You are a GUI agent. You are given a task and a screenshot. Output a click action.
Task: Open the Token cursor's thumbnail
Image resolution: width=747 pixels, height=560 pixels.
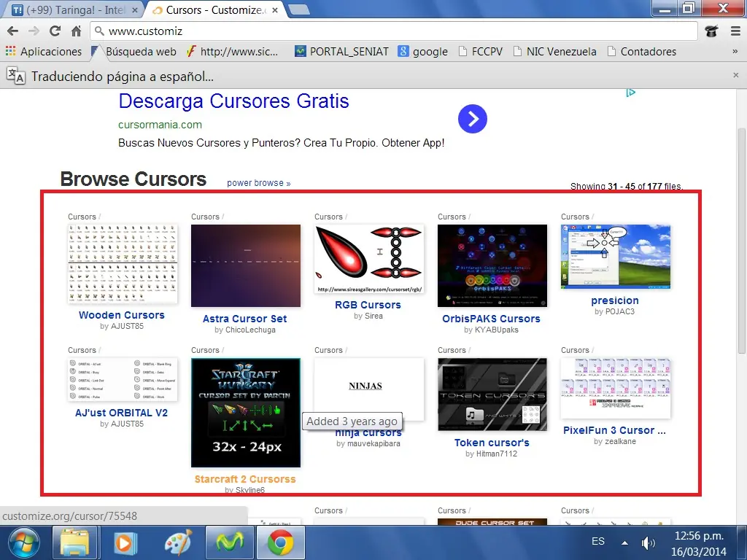pos(492,394)
